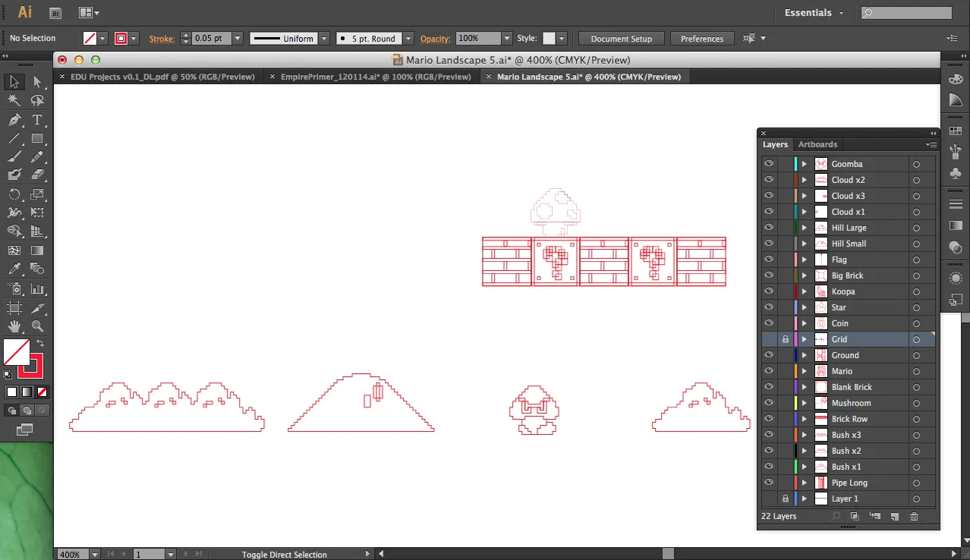Click the Document Setup button

621,39
